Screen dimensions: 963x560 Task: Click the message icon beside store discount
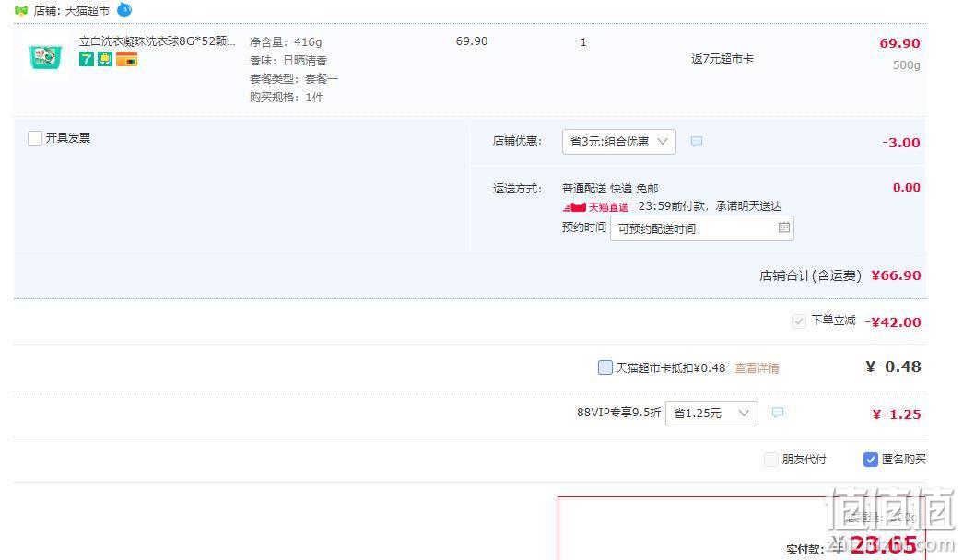[x=697, y=142]
